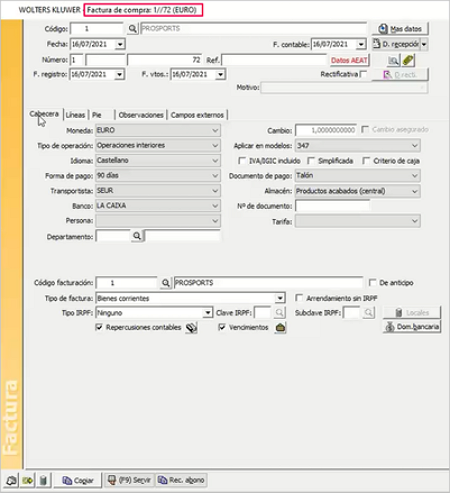Screen dimensions: 450x493
Task: Switch to the Pie tab
Action: [x=97, y=115]
